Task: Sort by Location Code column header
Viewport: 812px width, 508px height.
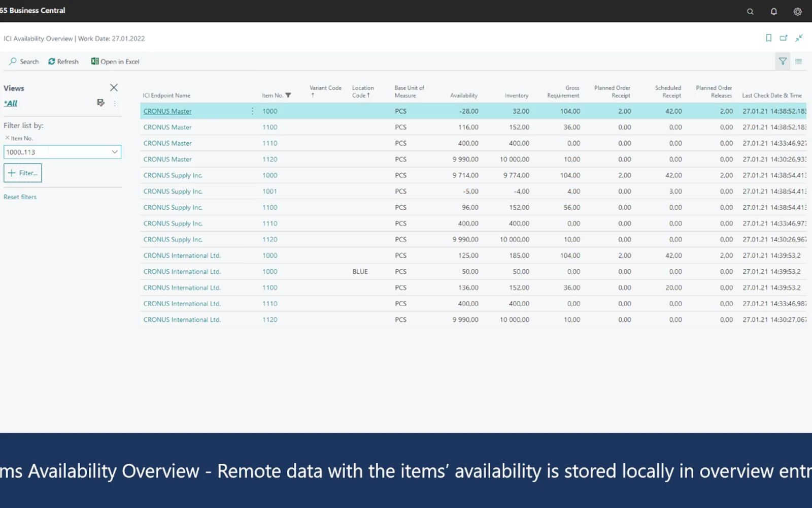Action: 363,91
